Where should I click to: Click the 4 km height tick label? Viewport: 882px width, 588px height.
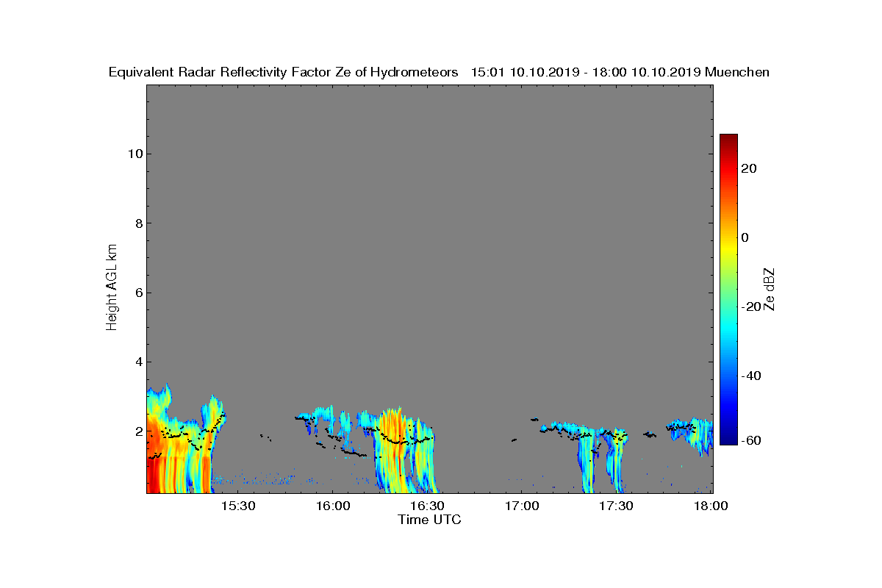(137, 362)
